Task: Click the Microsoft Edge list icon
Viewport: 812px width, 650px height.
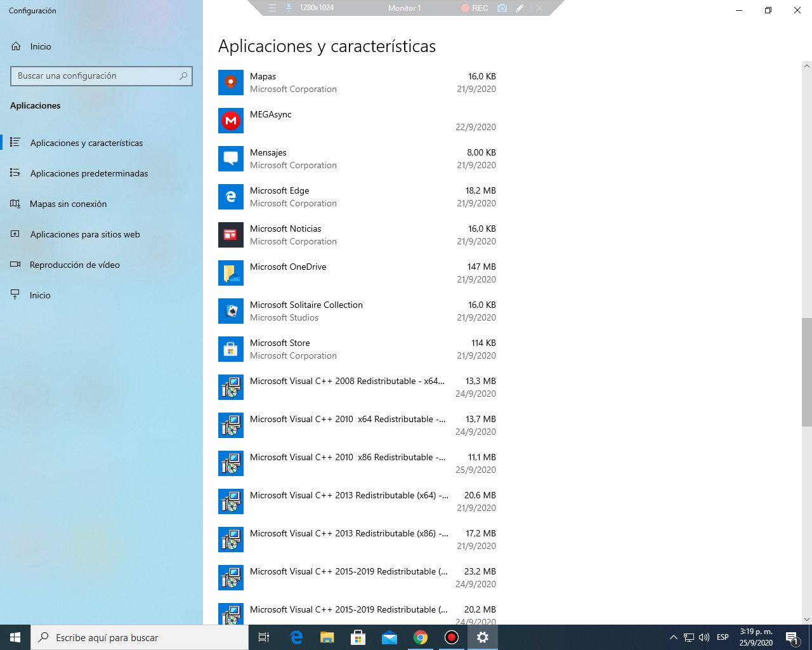Action: tap(231, 197)
